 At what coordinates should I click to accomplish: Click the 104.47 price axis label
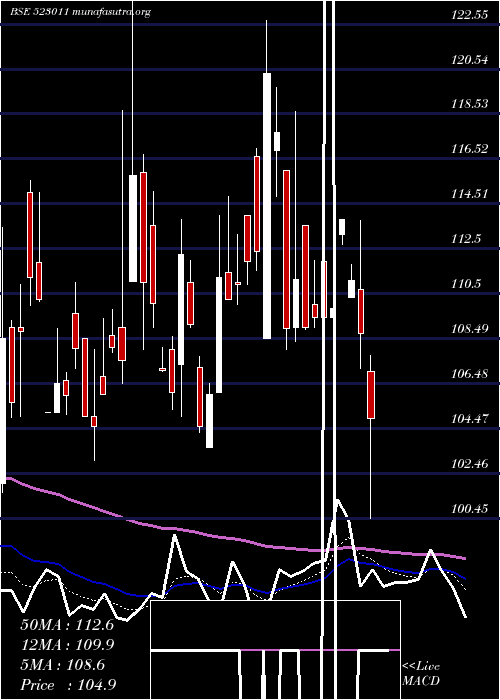(469, 419)
